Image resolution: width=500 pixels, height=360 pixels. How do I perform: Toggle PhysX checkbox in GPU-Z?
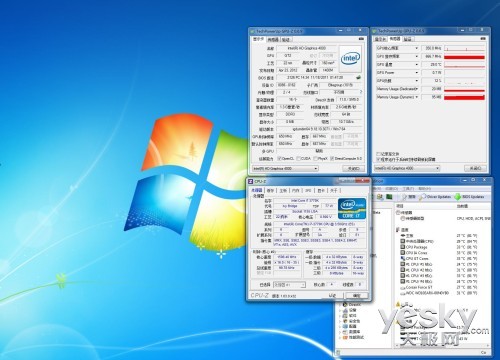pyautogui.click(x=316, y=159)
